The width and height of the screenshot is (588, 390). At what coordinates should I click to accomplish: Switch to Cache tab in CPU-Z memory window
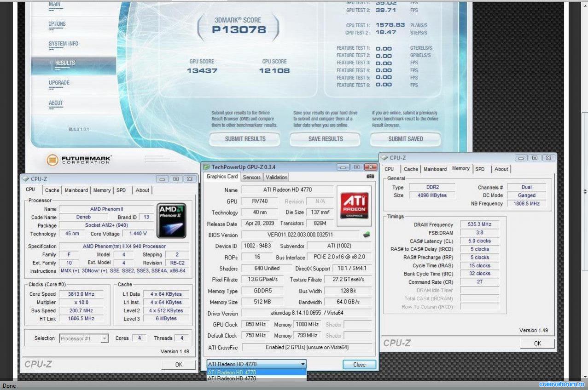tap(411, 169)
